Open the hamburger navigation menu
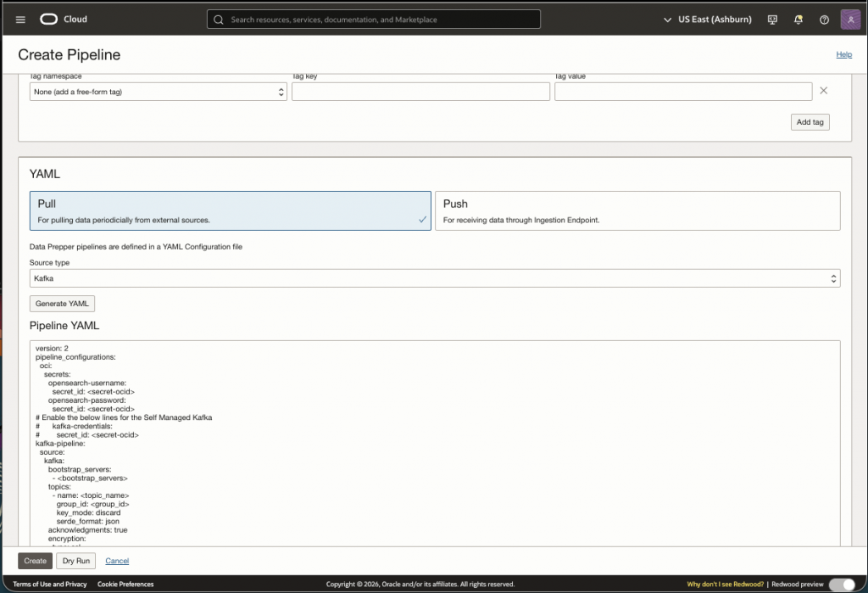Image resolution: width=868 pixels, height=593 pixels. pos(20,20)
